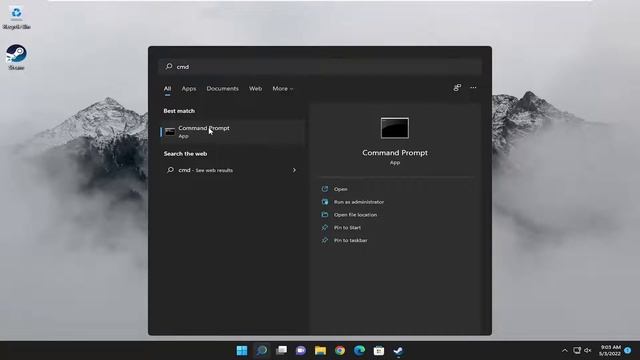
Task: Open the Chat taskbar icon
Action: pos(301,351)
